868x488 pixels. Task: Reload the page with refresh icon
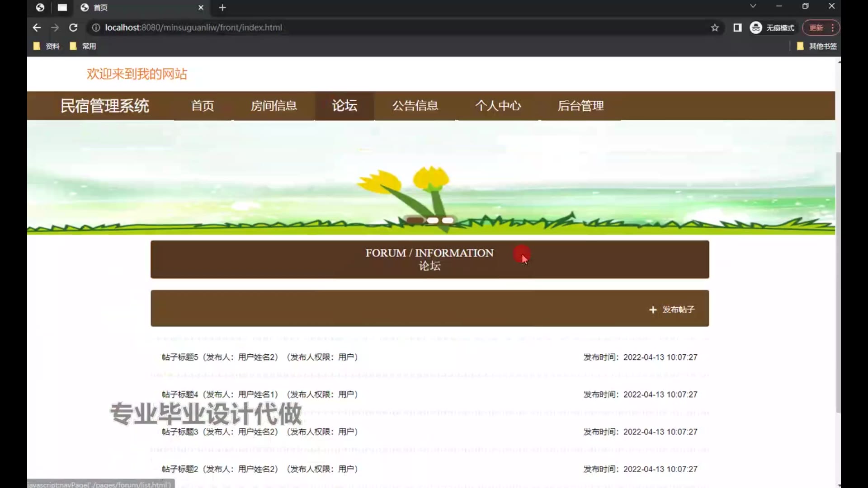tap(73, 28)
